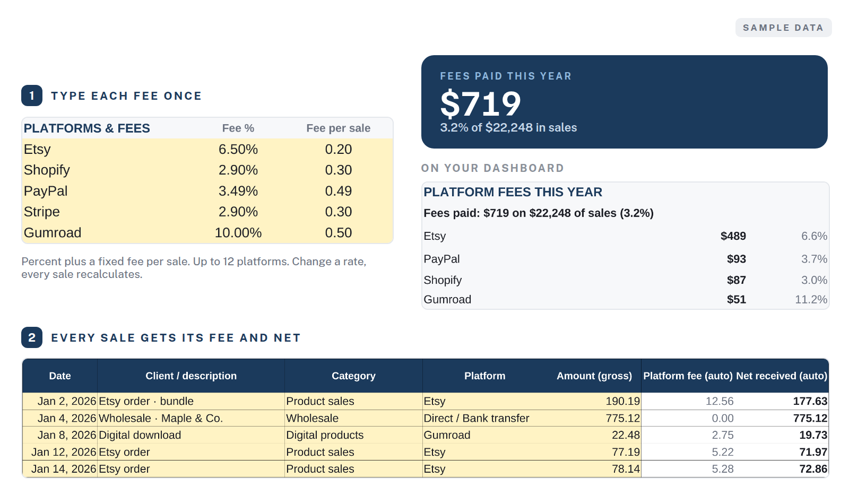849x504 pixels.
Task: Click the 11.2% Gumroad dashboard rate
Action: click(x=811, y=300)
